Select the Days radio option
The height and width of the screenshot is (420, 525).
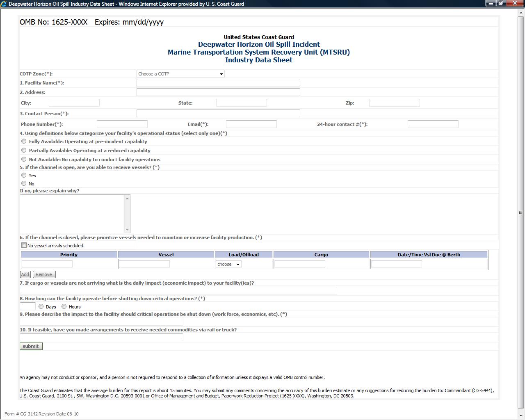[x=41, y=307]
